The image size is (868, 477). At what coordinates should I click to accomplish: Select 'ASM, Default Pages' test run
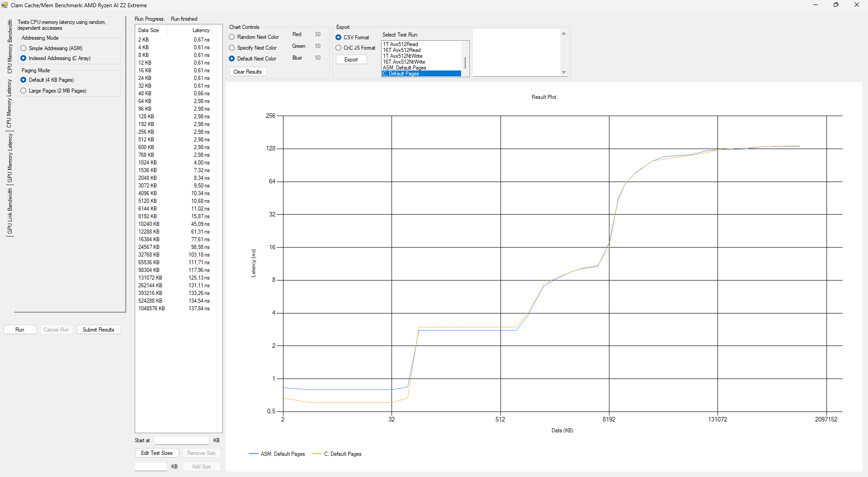coord(405,68)
